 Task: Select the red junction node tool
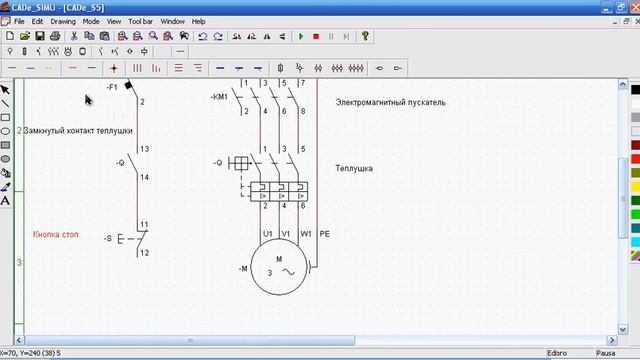[x=114, y=68]
